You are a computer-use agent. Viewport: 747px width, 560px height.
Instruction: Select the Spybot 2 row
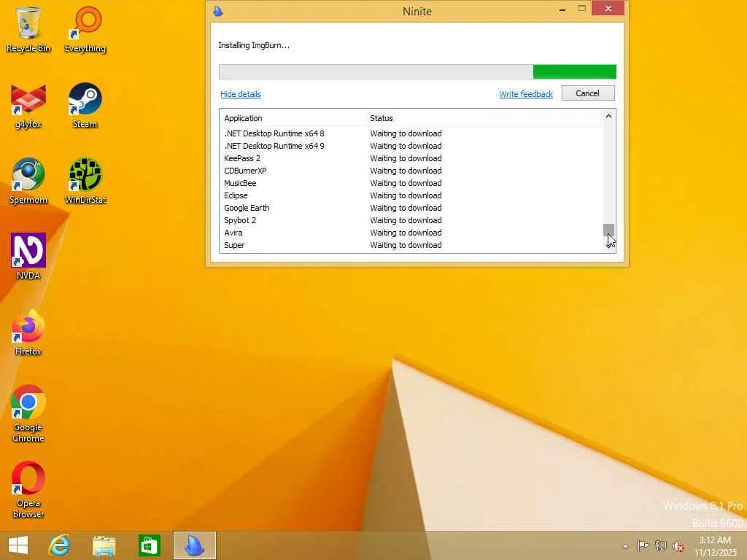pos(411,220)
